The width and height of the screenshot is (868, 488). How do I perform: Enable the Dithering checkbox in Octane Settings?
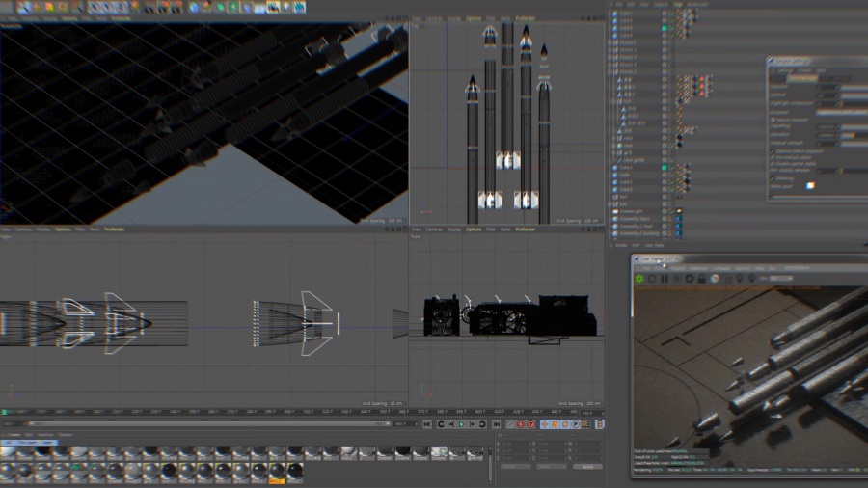point(772,178)
